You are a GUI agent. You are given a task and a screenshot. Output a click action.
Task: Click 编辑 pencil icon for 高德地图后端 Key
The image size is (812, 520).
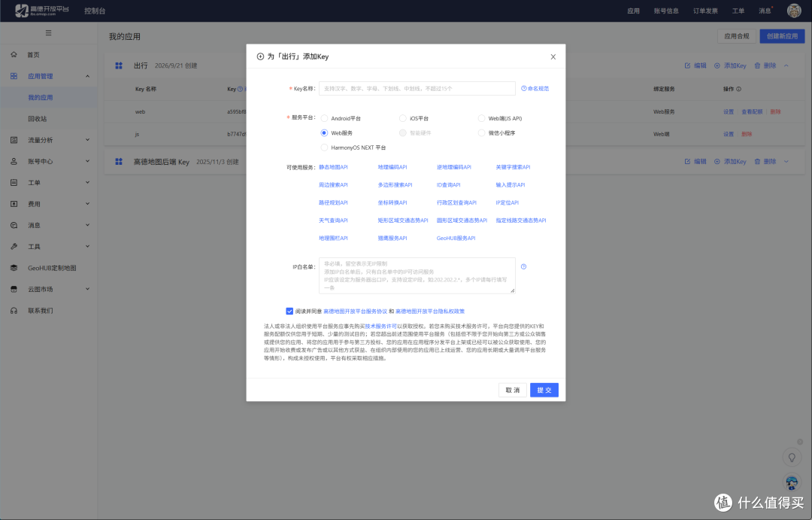(687, 162)
